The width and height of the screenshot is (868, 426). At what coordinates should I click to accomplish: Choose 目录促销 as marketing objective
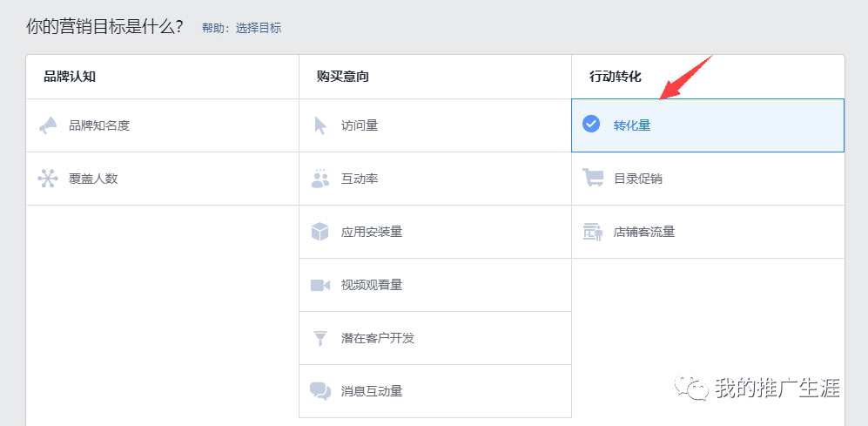coord(638,179)
